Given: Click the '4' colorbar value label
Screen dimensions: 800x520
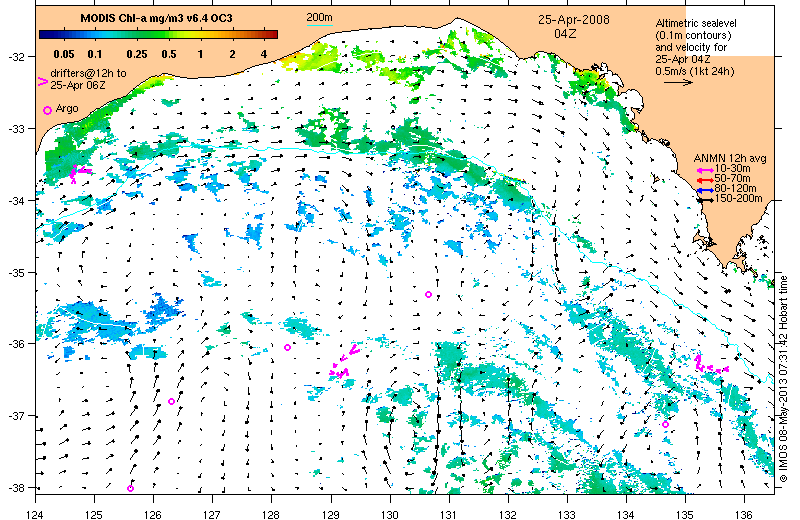Looking at the screenshot, I should (x=264, y=54).
